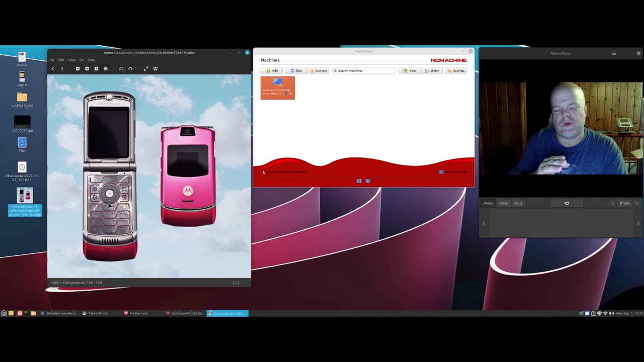644x362 pixels.
Task: Click Connect button in NoMachine
Action: coord(318,70)
